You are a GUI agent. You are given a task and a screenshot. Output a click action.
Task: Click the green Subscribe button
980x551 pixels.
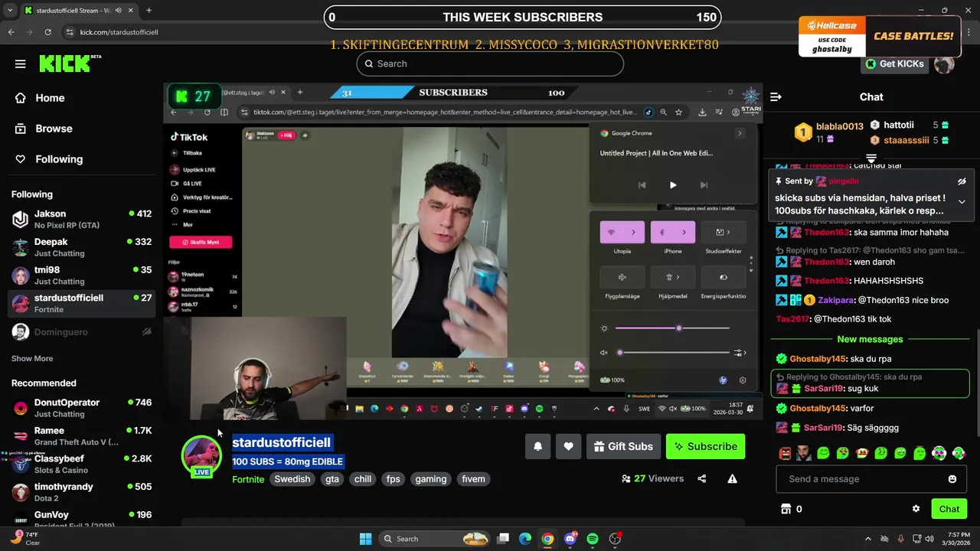[705, 446]
